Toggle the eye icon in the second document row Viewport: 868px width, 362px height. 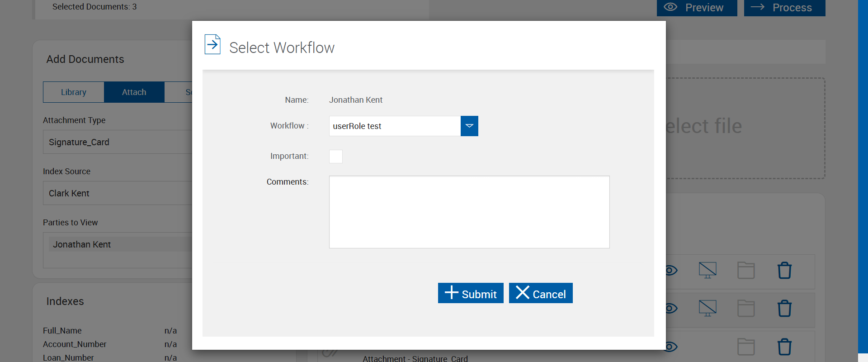pos(671,309)
